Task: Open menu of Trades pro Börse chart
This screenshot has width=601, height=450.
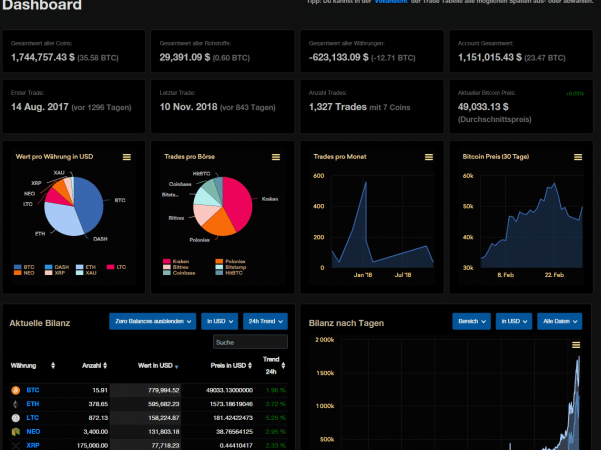Action: coord(276,157)
